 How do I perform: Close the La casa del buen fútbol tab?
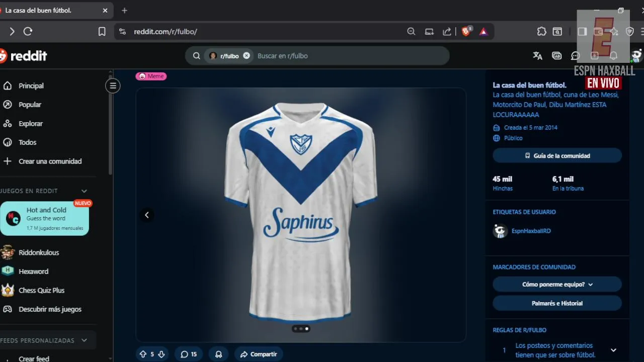105,10
